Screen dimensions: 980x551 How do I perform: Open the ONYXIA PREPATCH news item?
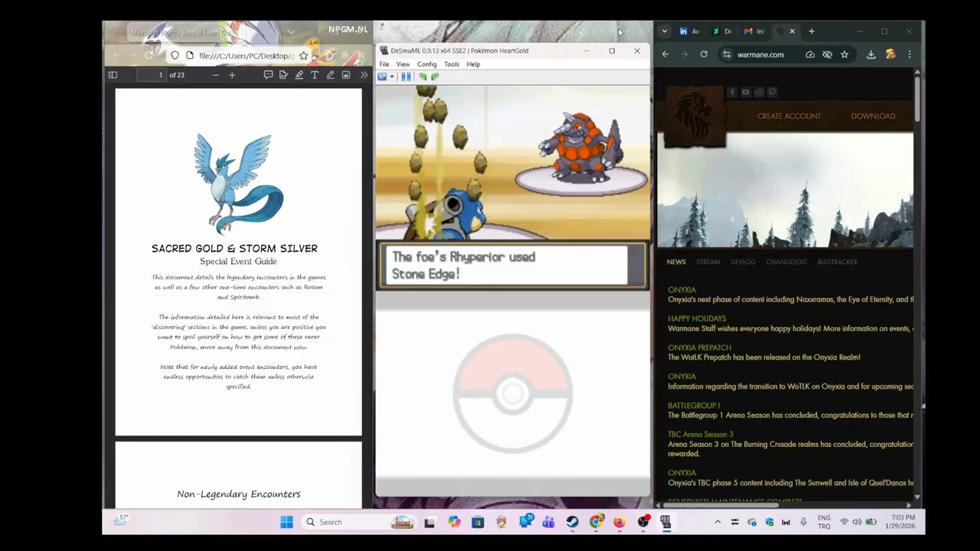click(699, 347)
